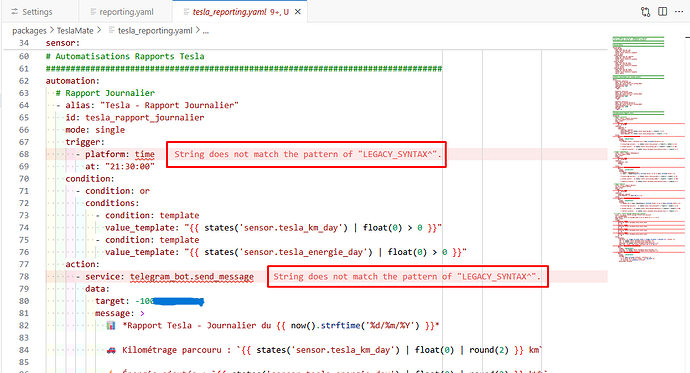The width and height of the screenshot is (690, 373).
Task: Click the sticky 'sensor:' line
Action: tap(63, 43)
